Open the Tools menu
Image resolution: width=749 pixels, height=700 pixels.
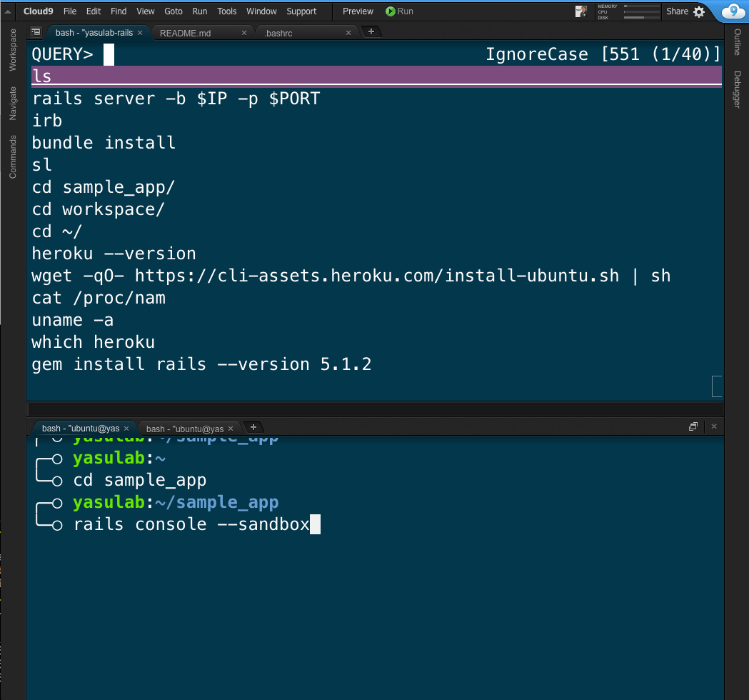227,11
